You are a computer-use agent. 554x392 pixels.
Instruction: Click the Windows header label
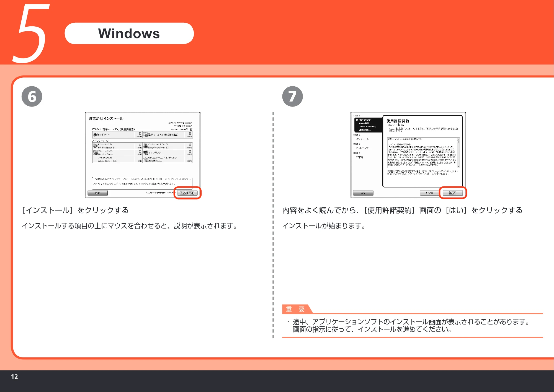(x=129, y=33)
